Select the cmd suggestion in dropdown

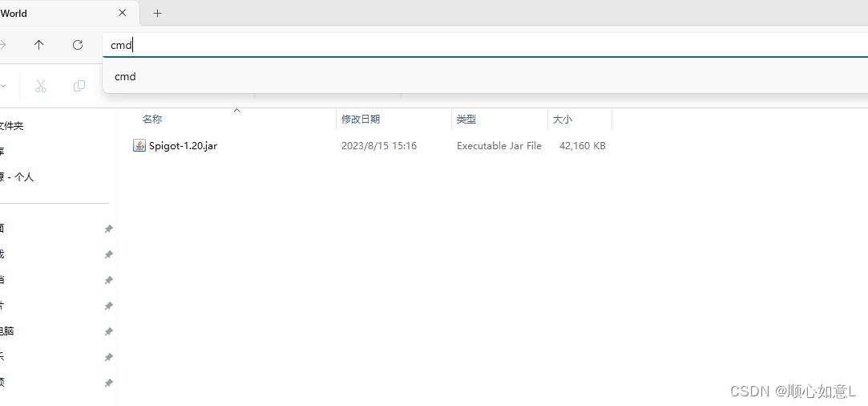[485, 76]
